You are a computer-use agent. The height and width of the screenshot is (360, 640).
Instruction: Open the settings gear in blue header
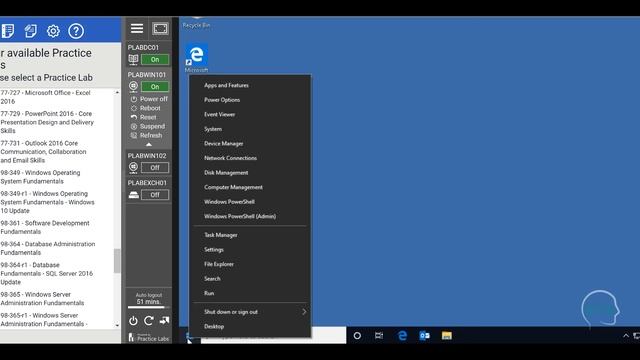(x=53, y=31)
